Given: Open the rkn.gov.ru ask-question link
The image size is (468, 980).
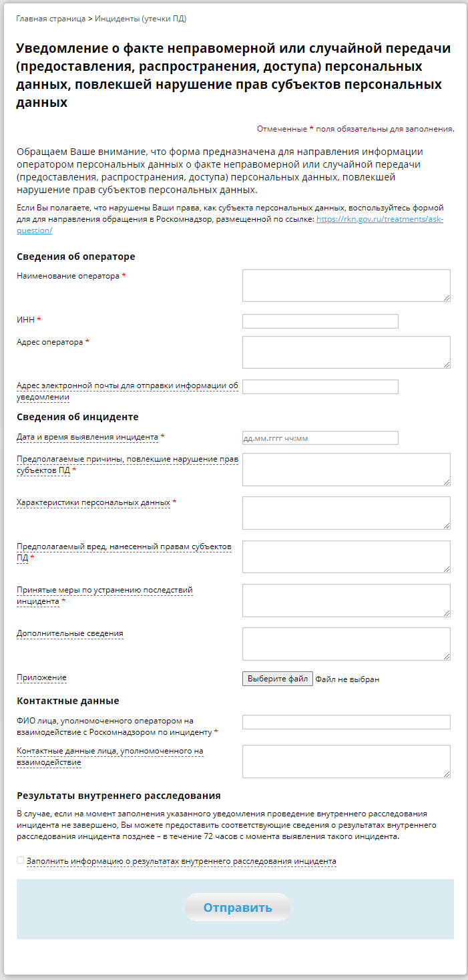Looking at the screenshot, I should [379, 219].
